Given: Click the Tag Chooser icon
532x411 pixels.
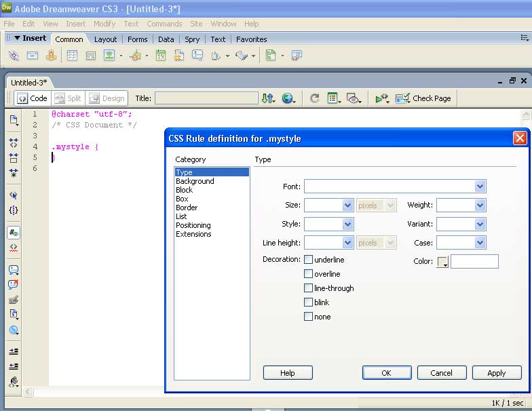Looking at the screenshot, I should tap(296, 56).
